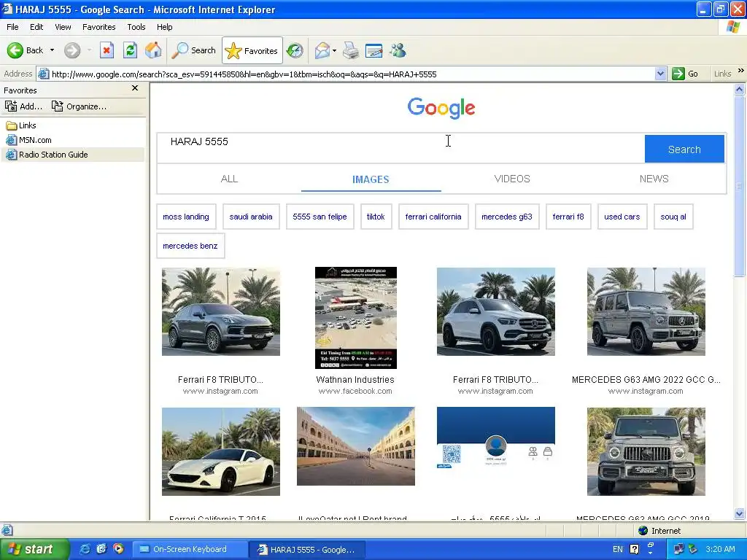Click the page scrollbar up arrow
Image resolution: width=747 pixels, height=560 pixels.
[x=740, y=89]
